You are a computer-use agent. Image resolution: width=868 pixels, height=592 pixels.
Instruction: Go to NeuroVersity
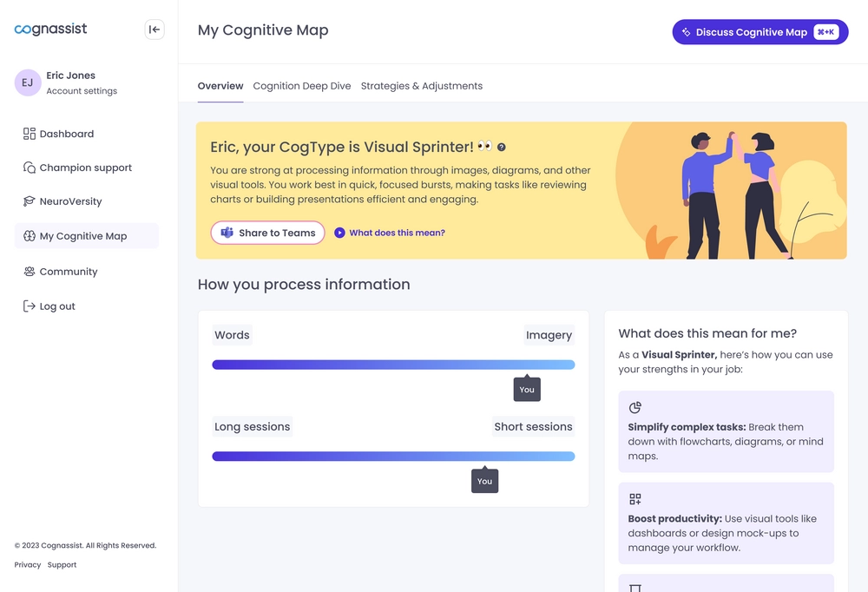(86, 201)
